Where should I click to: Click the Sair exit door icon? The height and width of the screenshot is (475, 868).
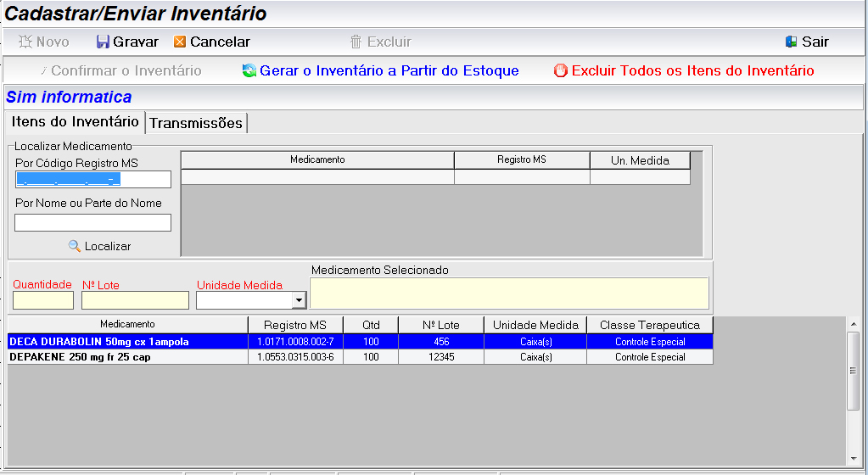(791, 42)
